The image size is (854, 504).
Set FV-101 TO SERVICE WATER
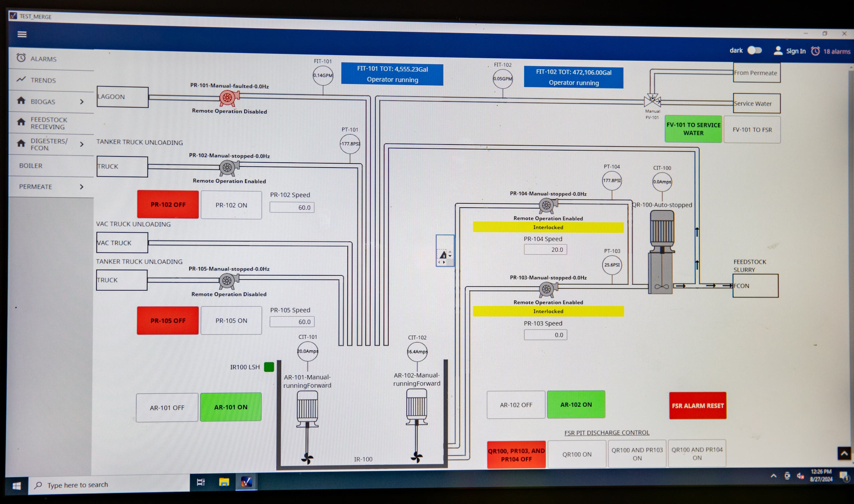(x=693, y=129)
